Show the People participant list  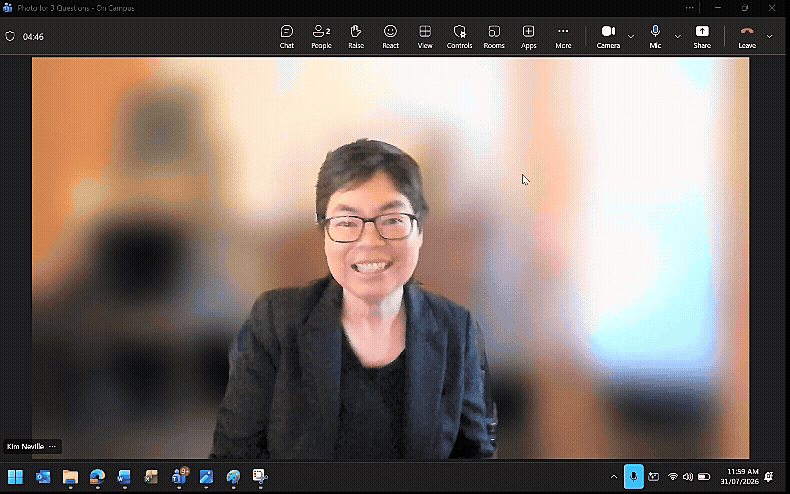tap(321, 37)
